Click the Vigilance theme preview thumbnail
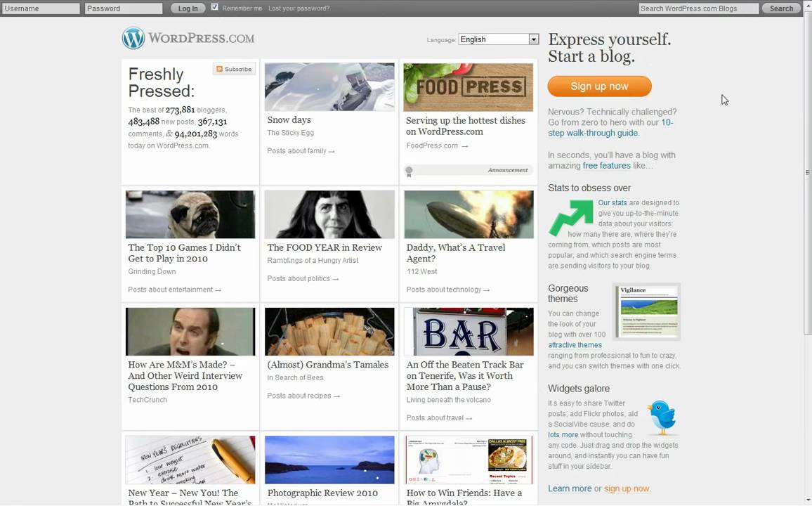Viewport: 812px width, 506px height. (647, 312)
